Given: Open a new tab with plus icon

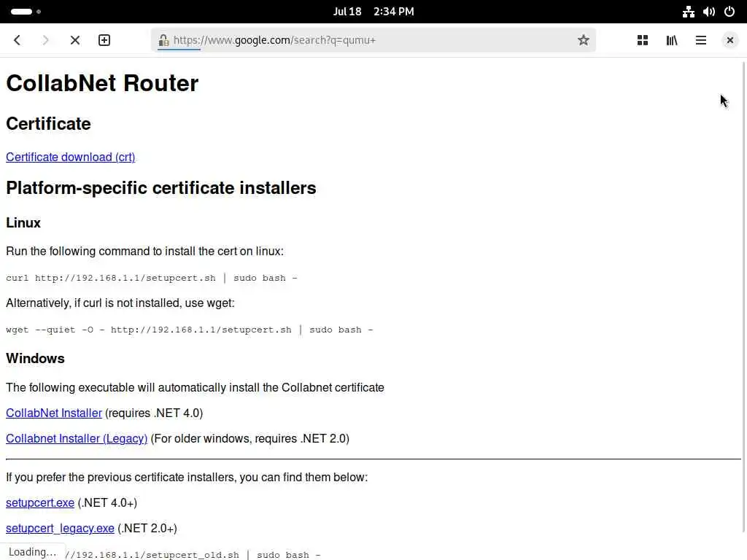Looking at the screenshot, I should [x=104, y=40].
